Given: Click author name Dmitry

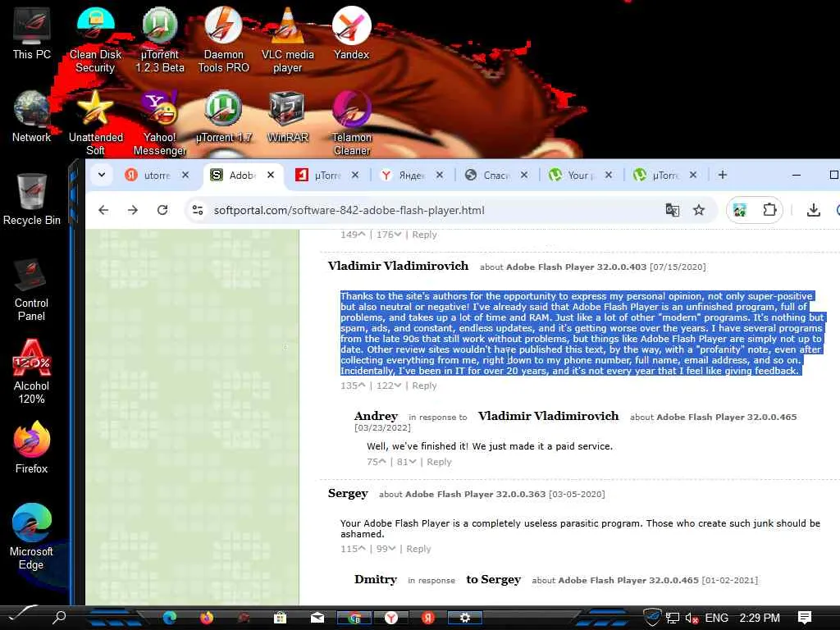Looking at the screenshot, I should point(376,579).
